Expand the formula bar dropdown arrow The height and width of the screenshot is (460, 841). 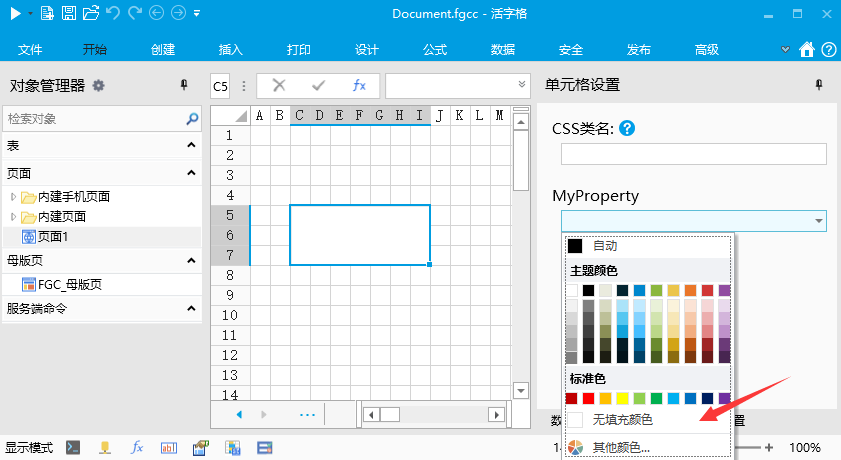[x=521, y=84]
